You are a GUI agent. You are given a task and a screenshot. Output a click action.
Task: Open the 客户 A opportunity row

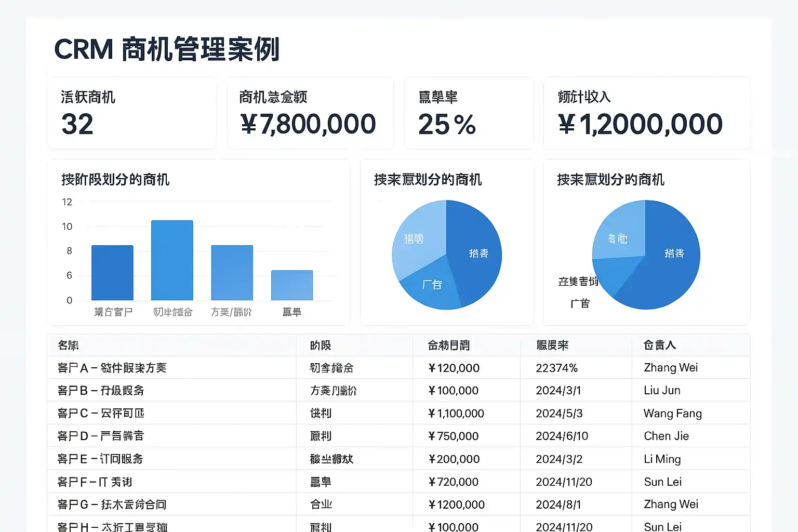(398, 368)
